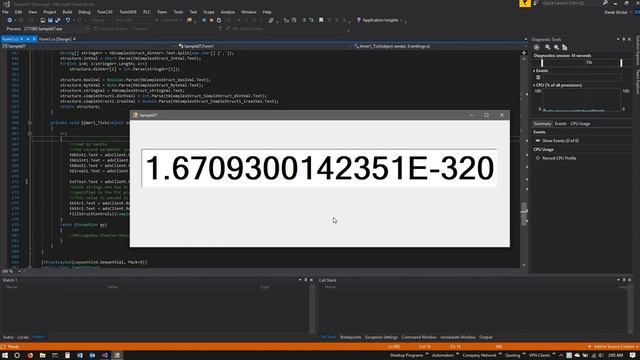Open the TwinCAT menu
Viewport: 640px width, 360px height.
(x=104, y=12)
